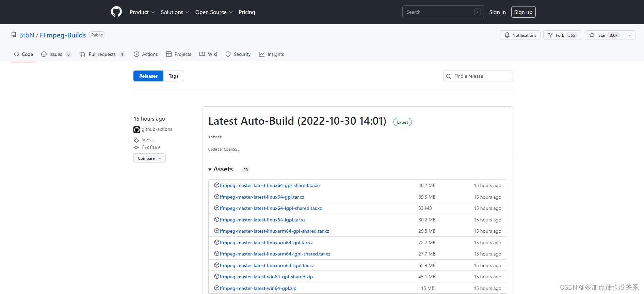This screenshot has width=644, height=294.
Task: Click the Find a release search box
Action: [478, 76]
